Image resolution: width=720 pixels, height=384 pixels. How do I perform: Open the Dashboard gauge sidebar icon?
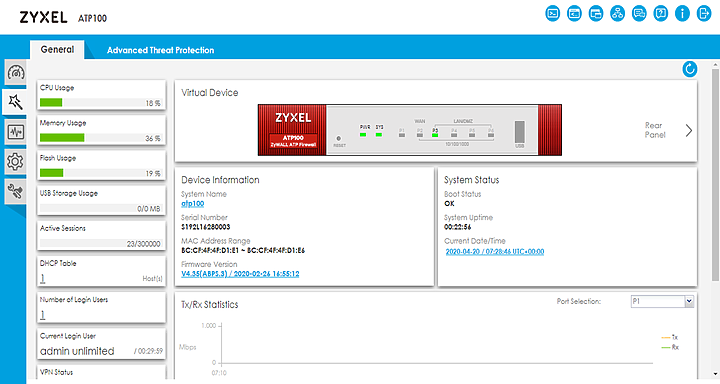[16, 72]
